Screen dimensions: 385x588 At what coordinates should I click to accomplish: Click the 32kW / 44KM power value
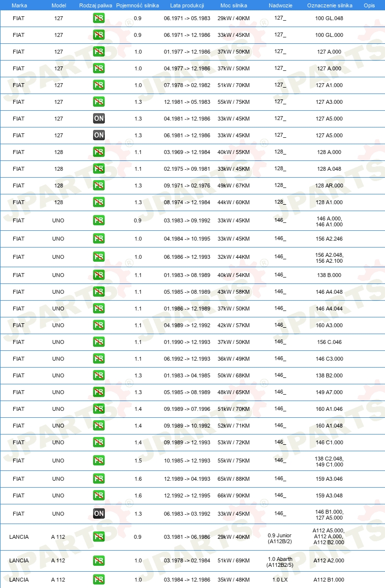pos(233,257)
